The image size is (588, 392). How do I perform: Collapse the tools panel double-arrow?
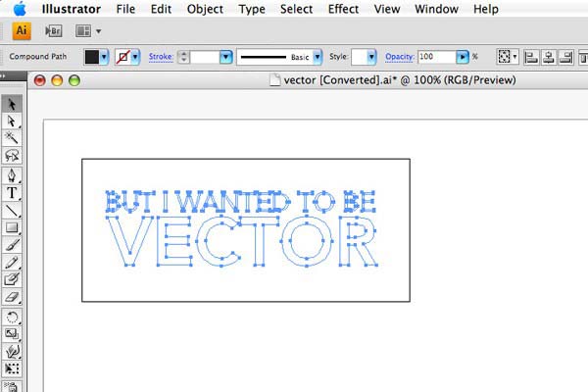[x=4, y=75]
